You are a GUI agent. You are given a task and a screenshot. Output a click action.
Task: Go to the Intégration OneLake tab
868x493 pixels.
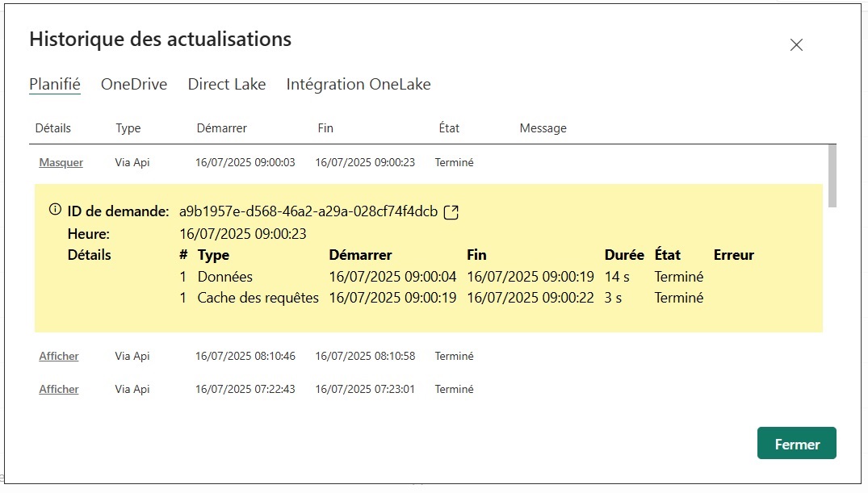pos(359,84)
